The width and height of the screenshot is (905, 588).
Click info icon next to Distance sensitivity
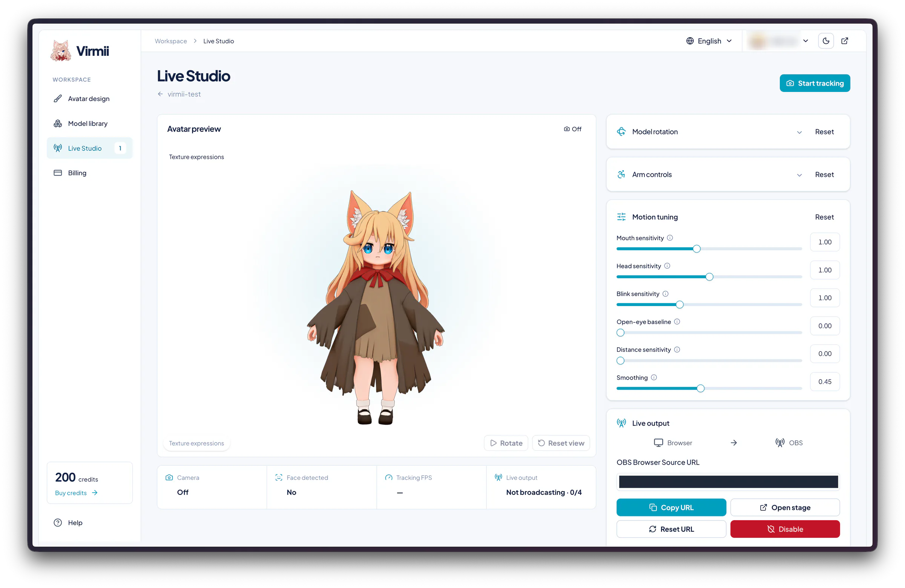point(677,350)
